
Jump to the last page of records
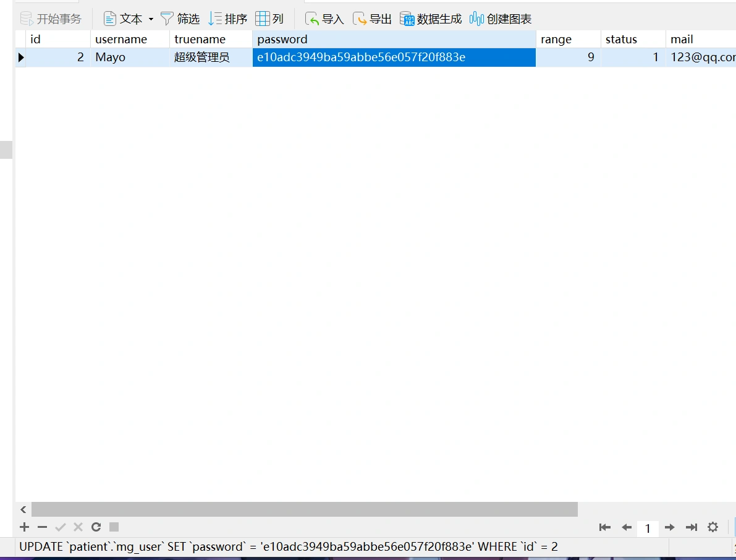click(x=692, y=527)
